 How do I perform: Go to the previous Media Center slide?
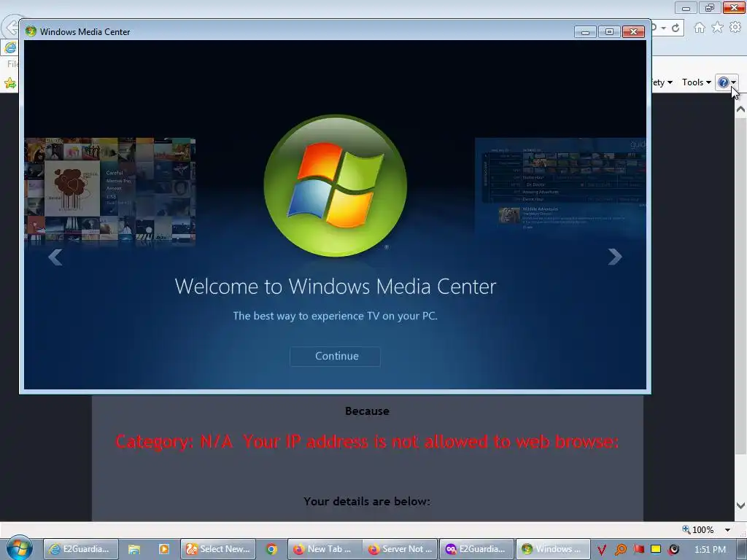point(55,257)
